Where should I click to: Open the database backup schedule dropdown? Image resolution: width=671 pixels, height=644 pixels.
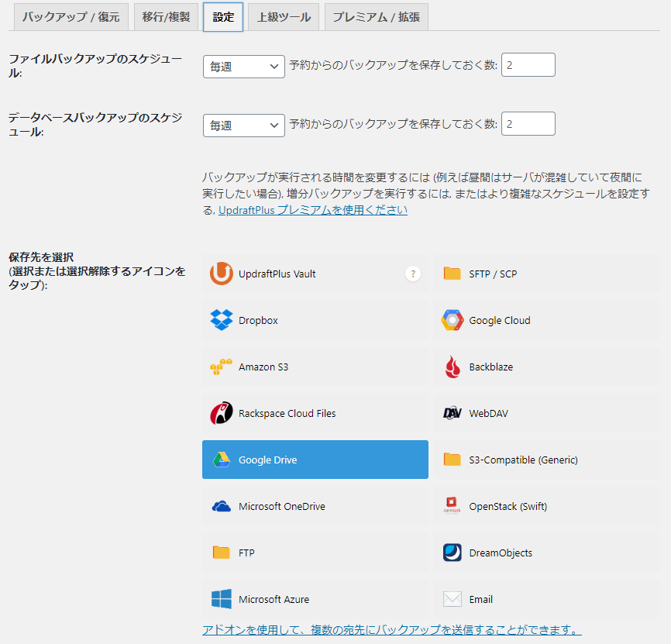pos(244,126)
